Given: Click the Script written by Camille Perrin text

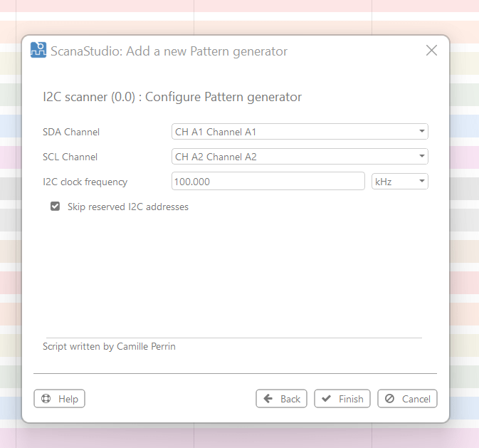Looking at the screenshot, I should click(109, 346).
